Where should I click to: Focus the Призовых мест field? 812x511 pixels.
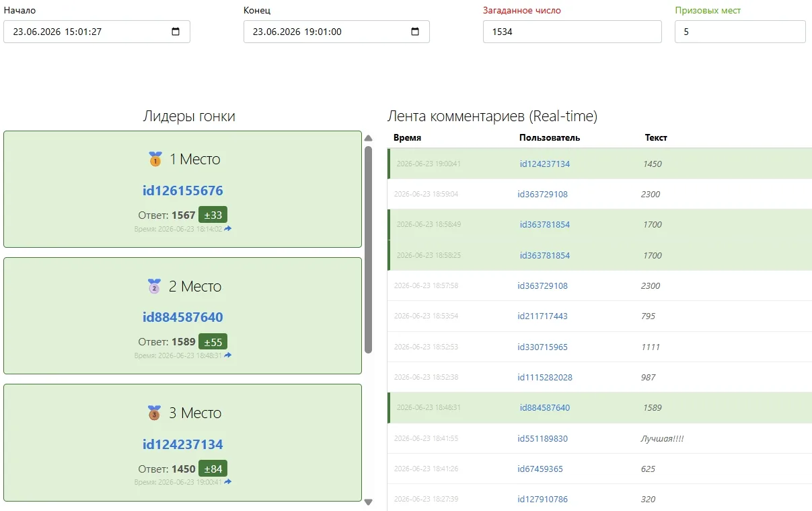[x=740, y=32]
